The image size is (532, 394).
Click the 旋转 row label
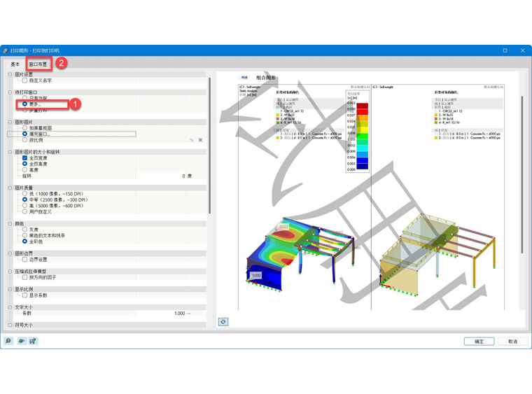coord(27,176)
